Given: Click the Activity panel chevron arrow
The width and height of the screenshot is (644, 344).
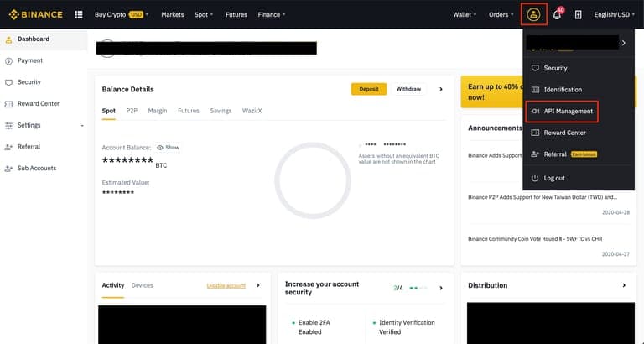Looking at the screenshot, I should pyautogui.click(x=258, y=285).
